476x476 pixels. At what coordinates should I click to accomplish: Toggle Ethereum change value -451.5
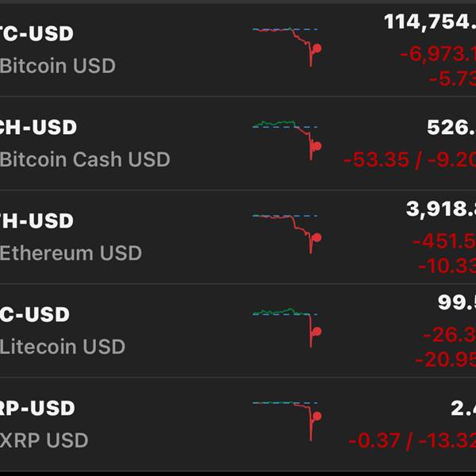443,242
